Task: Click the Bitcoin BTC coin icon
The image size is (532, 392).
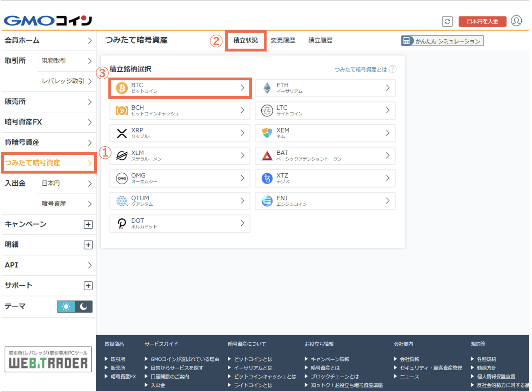Action: (x=122, y=88)
